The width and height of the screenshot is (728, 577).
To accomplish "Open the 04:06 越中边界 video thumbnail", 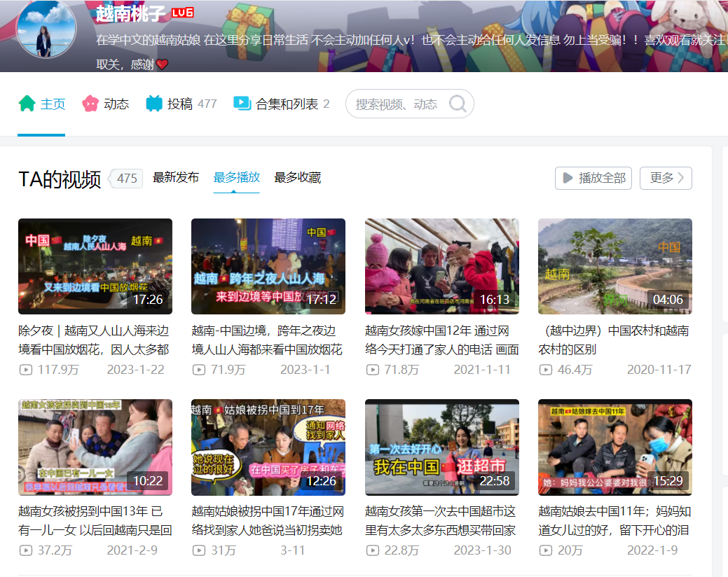I will 615,266.
